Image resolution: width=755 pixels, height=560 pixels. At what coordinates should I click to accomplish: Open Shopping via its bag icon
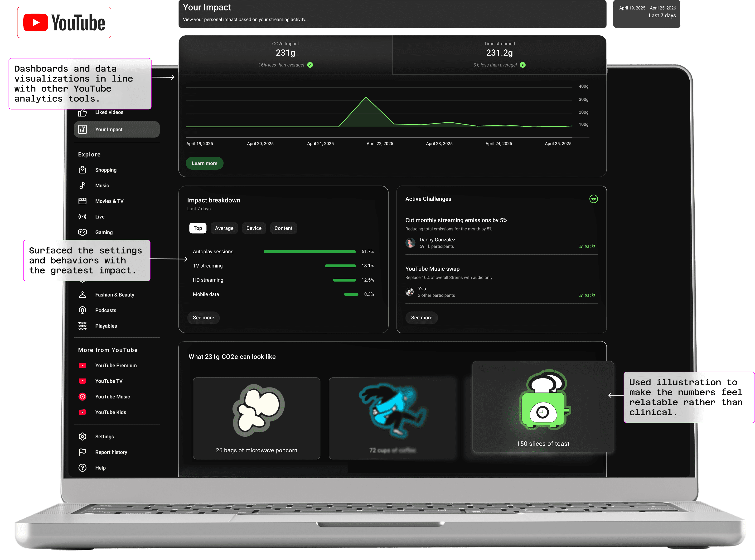[x=82, y=170]
